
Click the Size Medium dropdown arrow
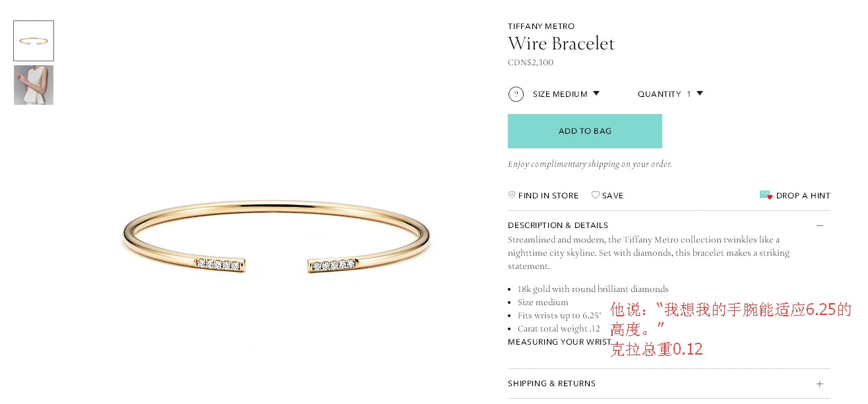click(596, 94)
